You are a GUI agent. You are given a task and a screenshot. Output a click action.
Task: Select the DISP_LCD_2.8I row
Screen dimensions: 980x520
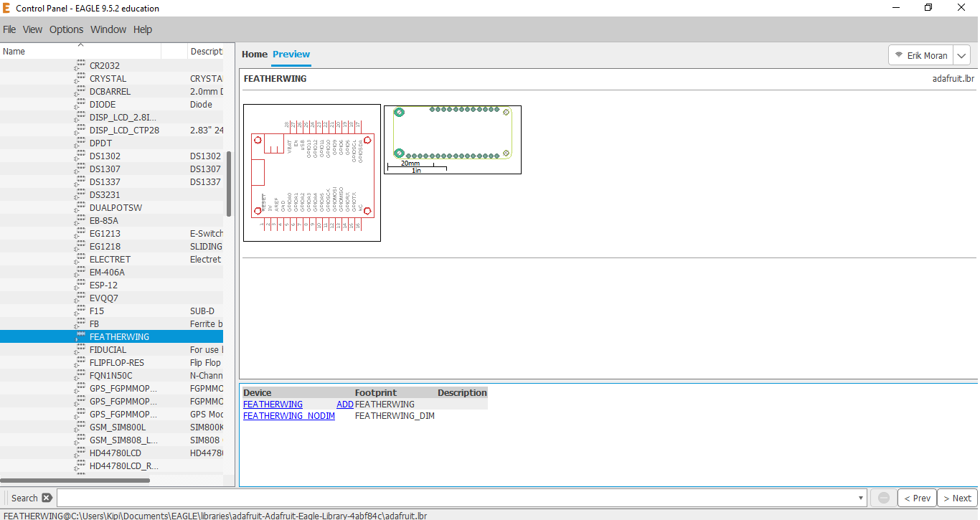click(x=111, y=117)
